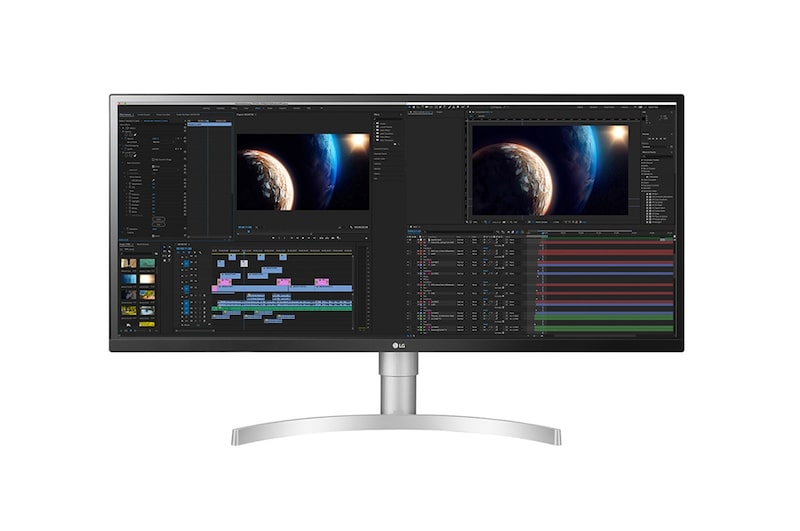Image resolution: width=800 pixels, height=531 pixels.
Task: Toggle track output eye on topmost video track
Action: 196,256
